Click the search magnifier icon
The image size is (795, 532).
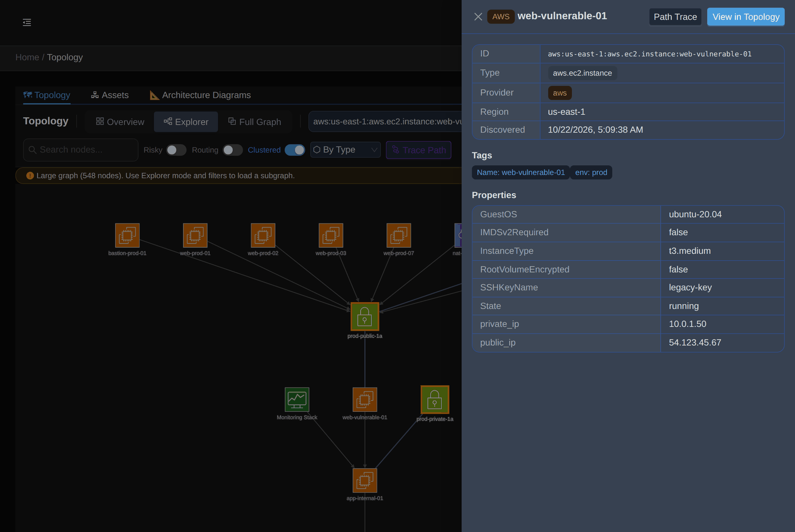[x=32, y=150]
